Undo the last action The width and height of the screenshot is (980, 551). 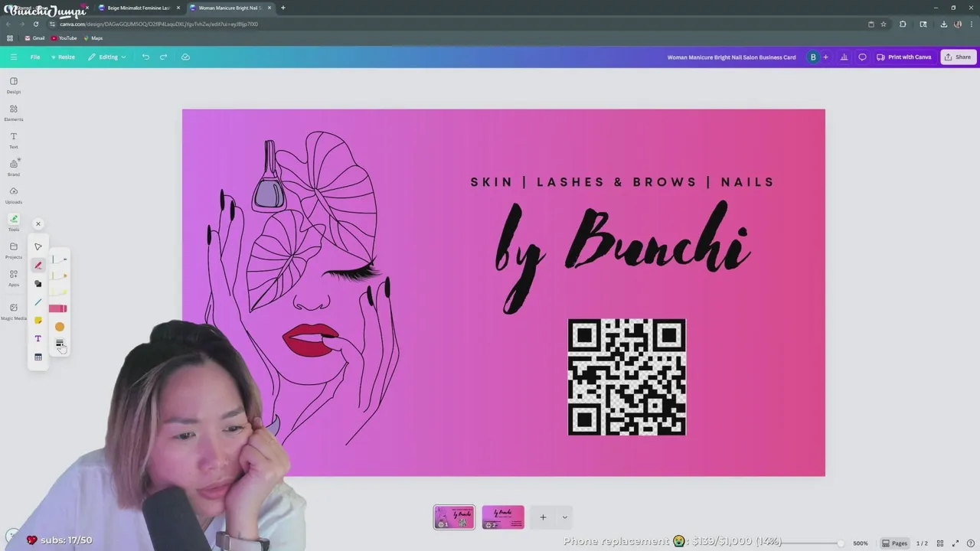coord(145,57)
